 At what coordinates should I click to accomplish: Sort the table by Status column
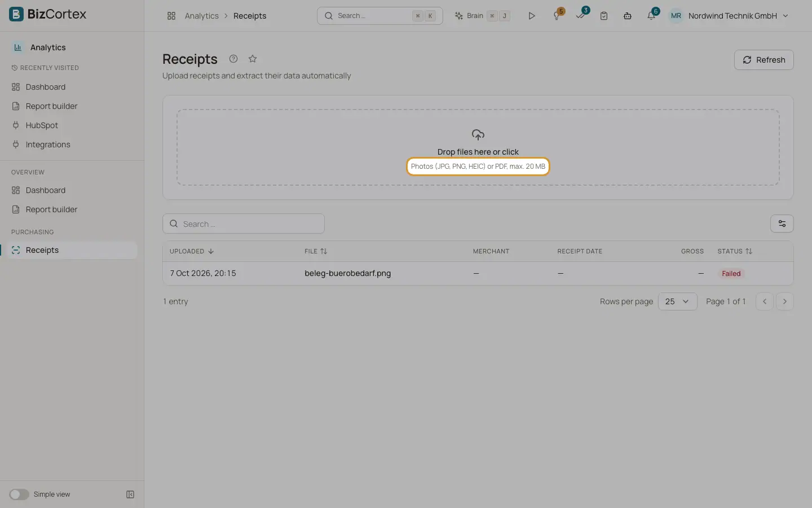[x=735, y=251]
